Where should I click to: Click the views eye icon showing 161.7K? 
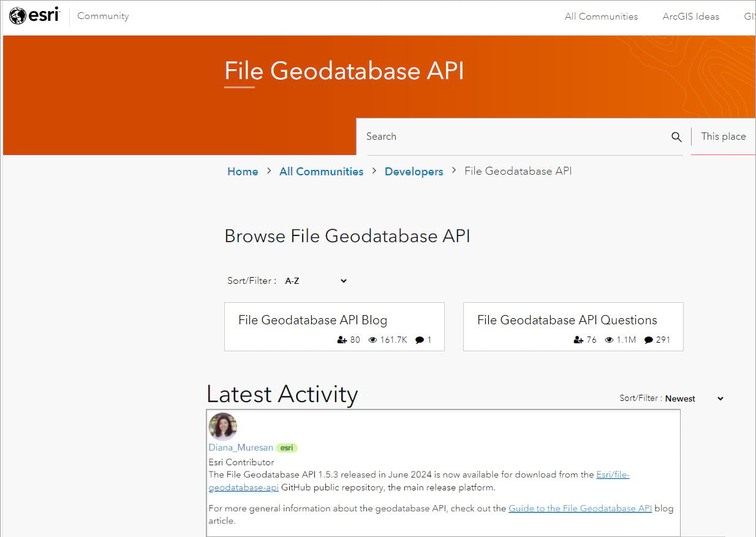372,340
